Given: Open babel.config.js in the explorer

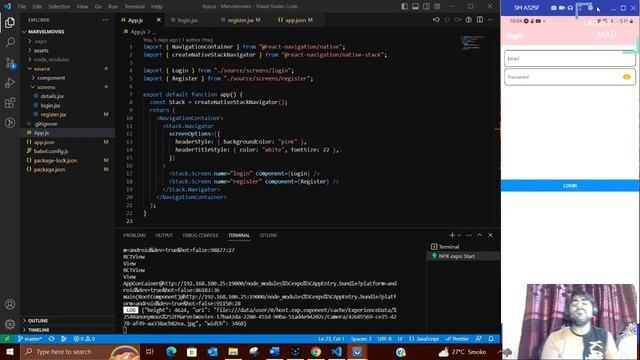Looking at the screenshot, I should point(51,151).
